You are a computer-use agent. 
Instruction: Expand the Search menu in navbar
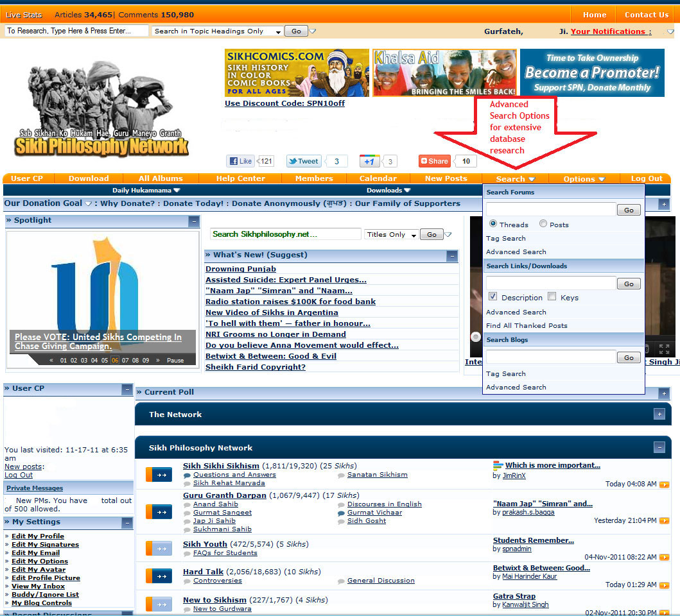515,178
